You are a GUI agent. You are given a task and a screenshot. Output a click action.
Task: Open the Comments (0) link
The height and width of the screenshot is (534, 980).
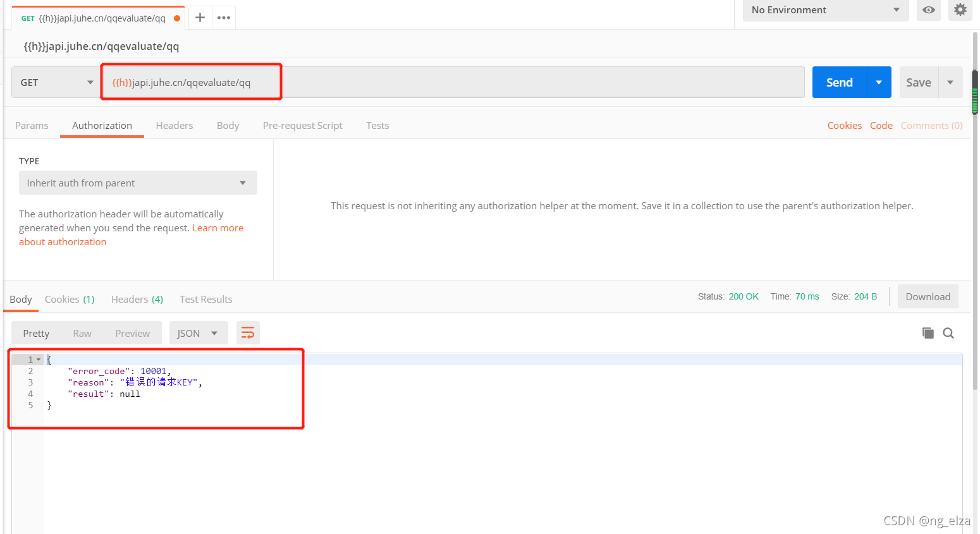[x=931, y=125]
